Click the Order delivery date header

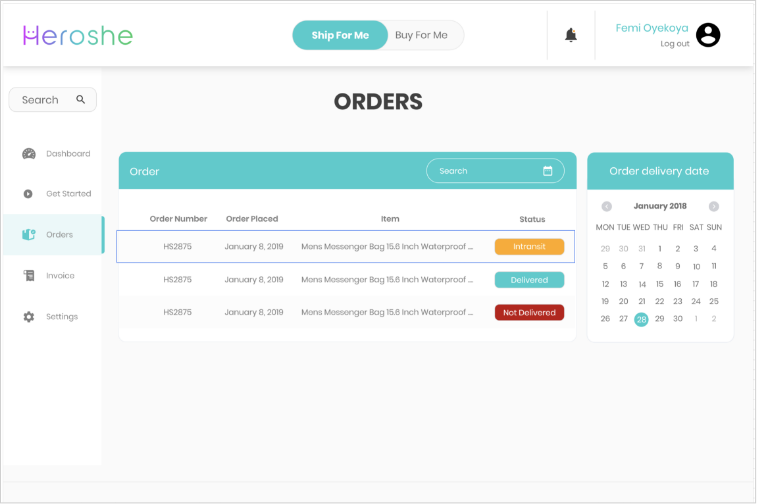pyautogui.click(x=659, y=171)
